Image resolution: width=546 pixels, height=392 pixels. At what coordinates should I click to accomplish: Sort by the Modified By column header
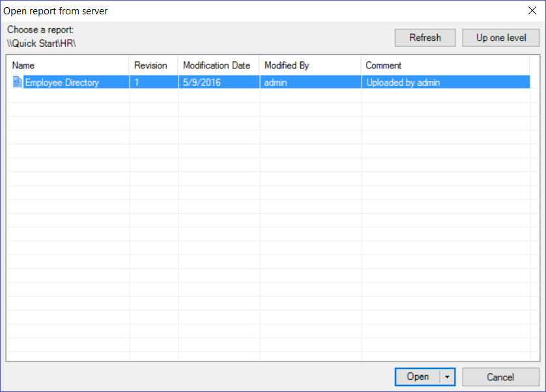[x=310, y=66]
